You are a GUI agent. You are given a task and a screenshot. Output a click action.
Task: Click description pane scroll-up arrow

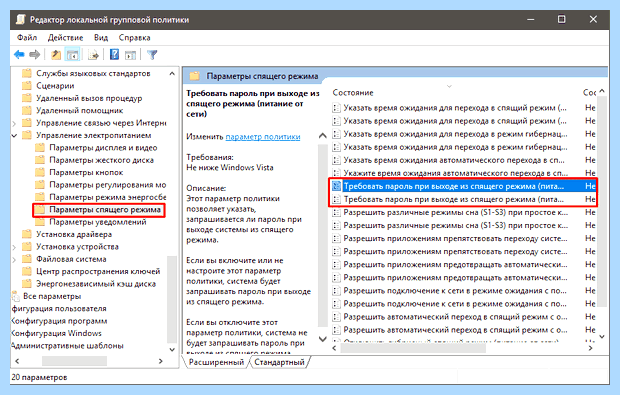pos(323,136)
